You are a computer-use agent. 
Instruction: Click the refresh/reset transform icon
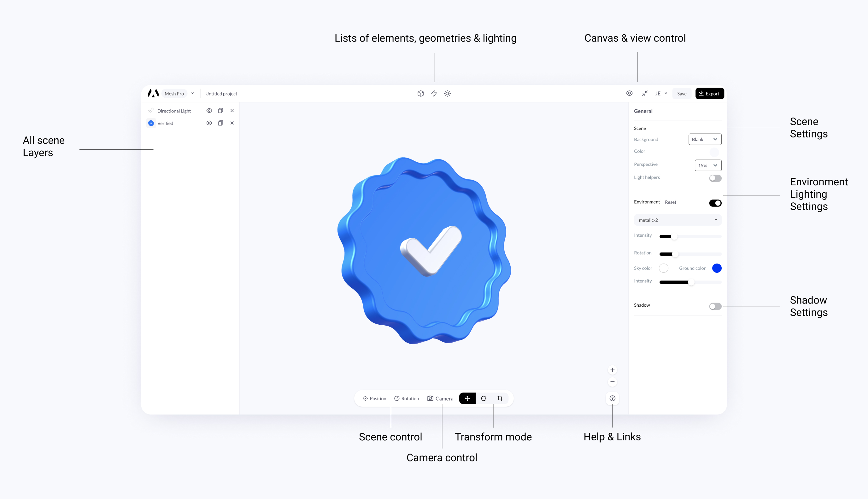pyautogui.click(x=484, y=398)
